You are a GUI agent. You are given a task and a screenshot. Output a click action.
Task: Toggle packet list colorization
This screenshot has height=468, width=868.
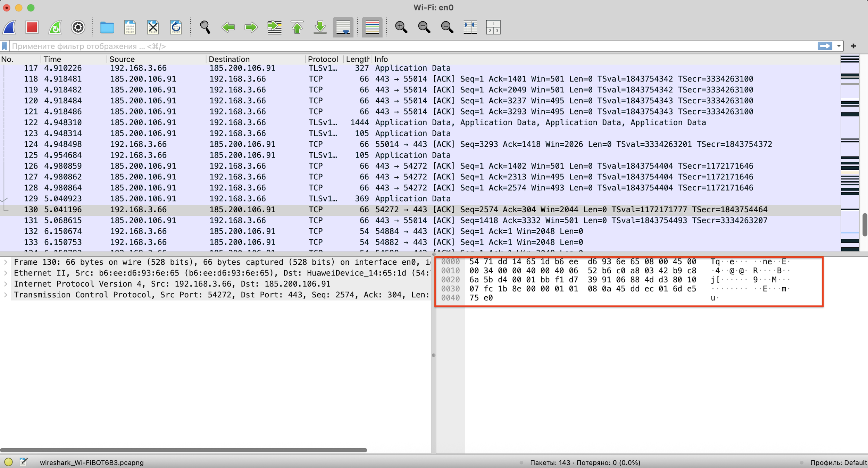point(372,27)
